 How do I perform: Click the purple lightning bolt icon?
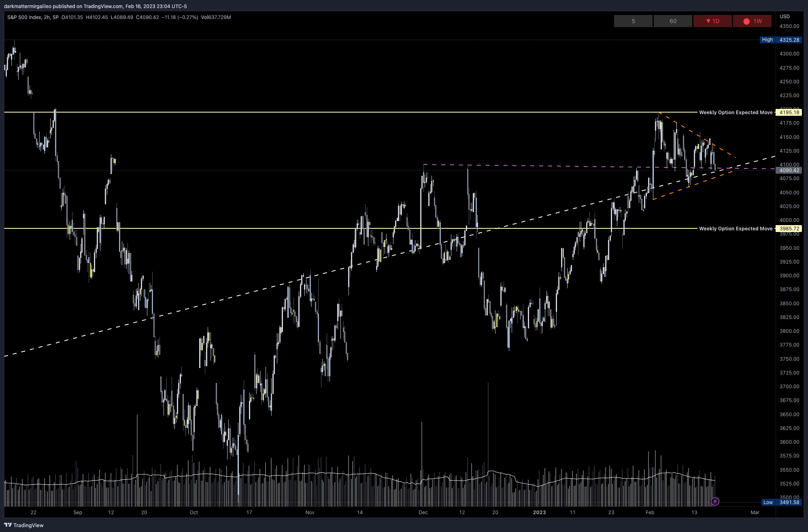715,502
